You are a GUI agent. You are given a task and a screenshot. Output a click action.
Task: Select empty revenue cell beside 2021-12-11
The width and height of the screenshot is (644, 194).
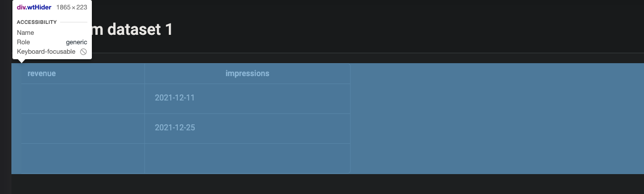click(83, 98)
